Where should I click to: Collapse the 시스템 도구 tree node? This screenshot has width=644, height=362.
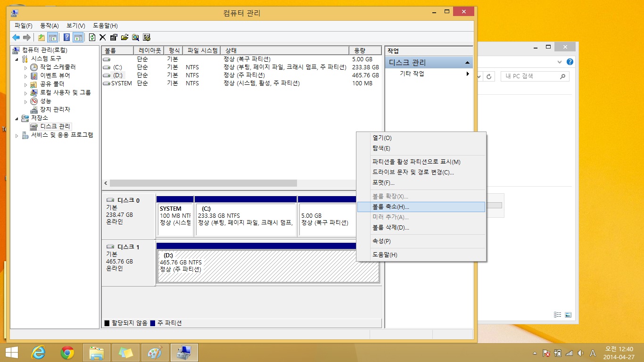pos(17,59)
